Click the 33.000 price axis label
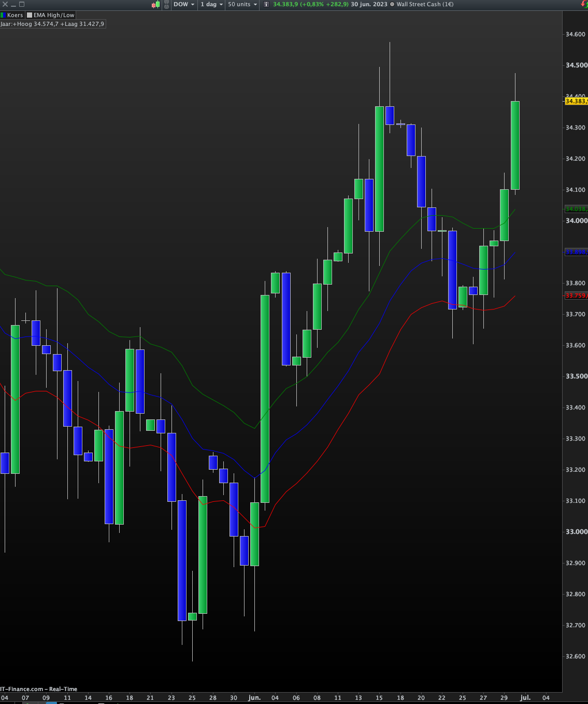The image size is (588, 704). (576, 532)
